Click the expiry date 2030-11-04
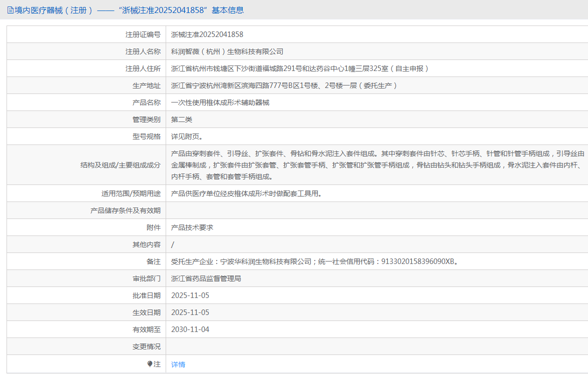588x377 pixels. 190,329
